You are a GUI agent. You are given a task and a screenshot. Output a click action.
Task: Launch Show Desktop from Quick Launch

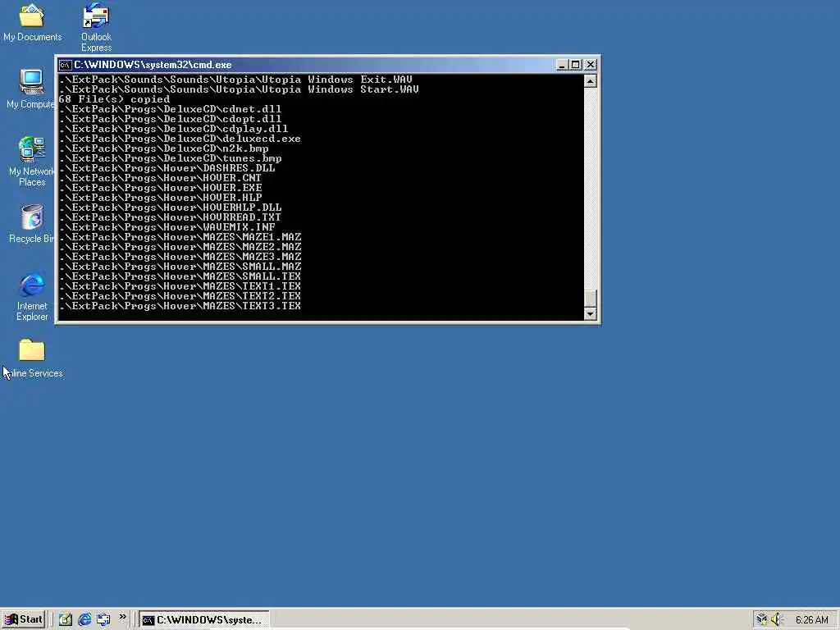(66, 620)
